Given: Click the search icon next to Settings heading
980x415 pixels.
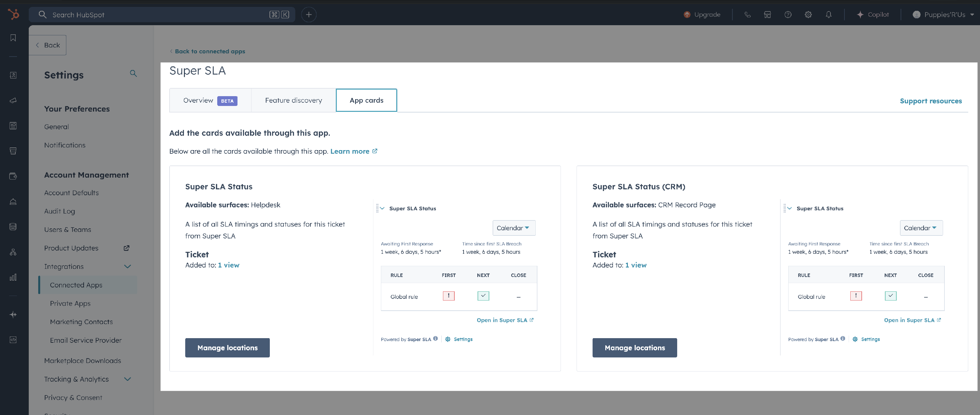Looking at the screenshot, I should click(x=133, y=73).
